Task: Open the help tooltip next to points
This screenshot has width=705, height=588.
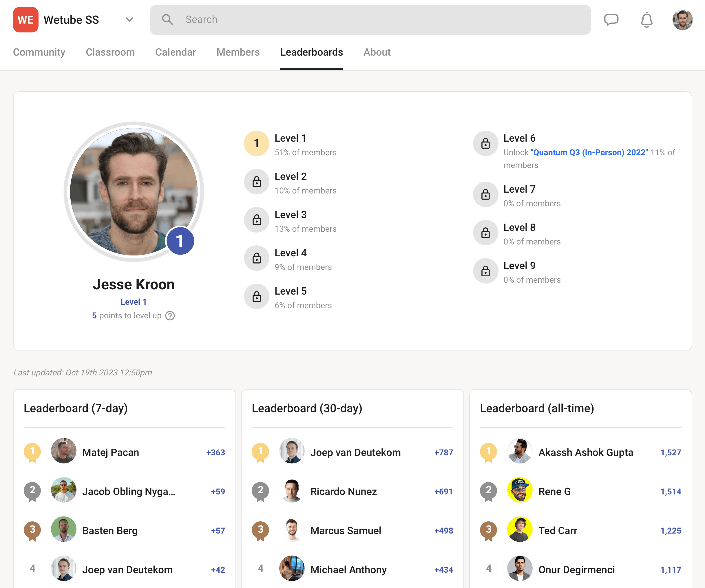Action: tap(170, 316)
